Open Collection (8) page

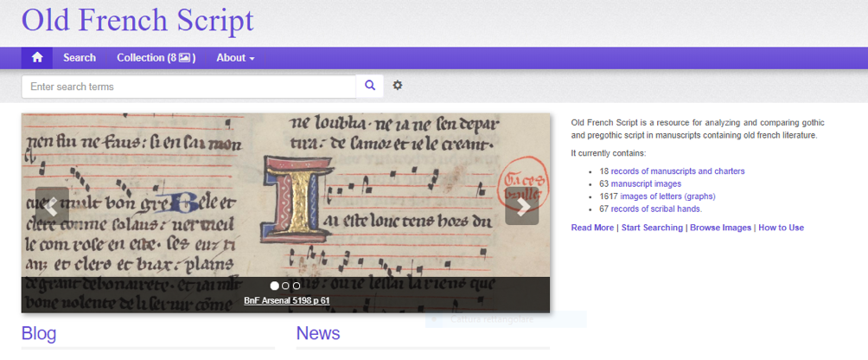point(156,58)
